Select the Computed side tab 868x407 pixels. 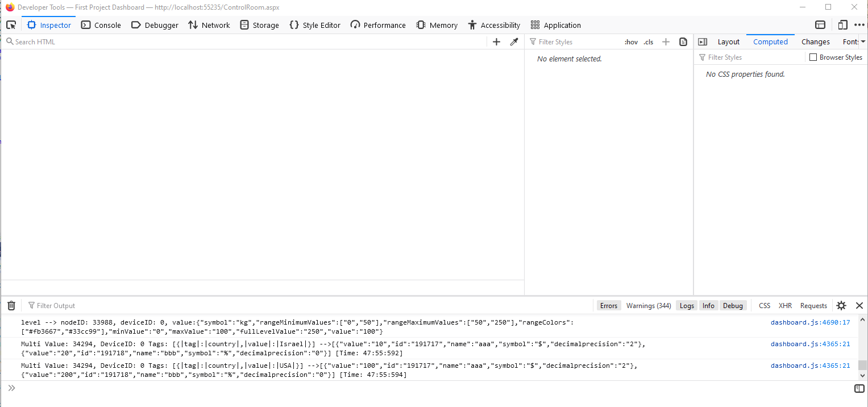click(x=770, y=41)
